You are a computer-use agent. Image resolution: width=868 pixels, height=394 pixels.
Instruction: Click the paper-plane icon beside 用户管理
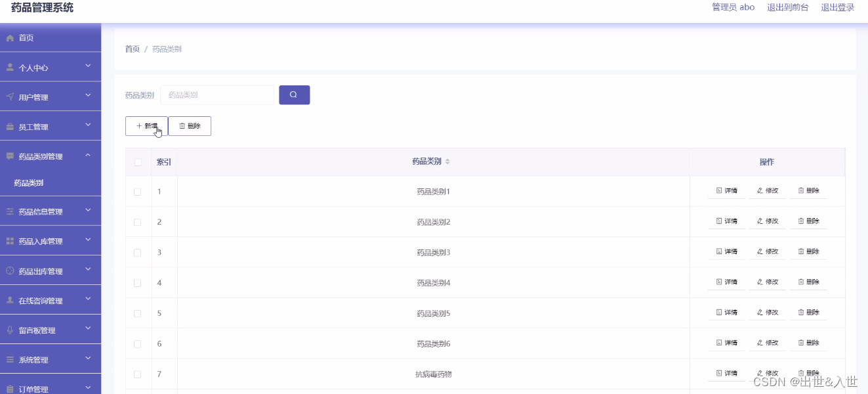pyautogui.click(x=10, y=97)
